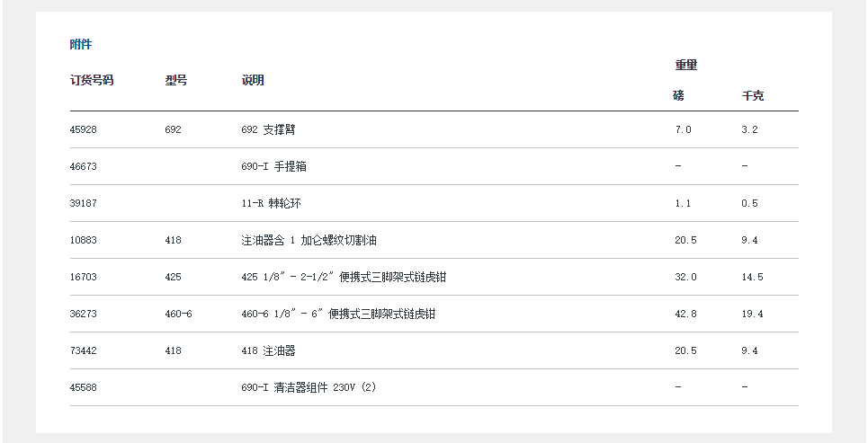Click the 磅 weight sub-header

point(678,95)
